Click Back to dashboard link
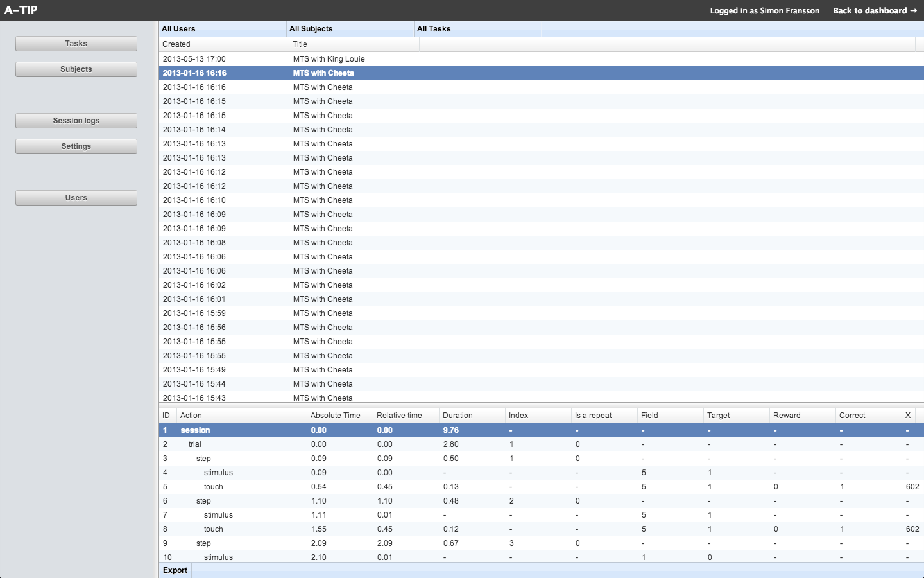The height and width of the screenshot is (578, 924). 875,10
